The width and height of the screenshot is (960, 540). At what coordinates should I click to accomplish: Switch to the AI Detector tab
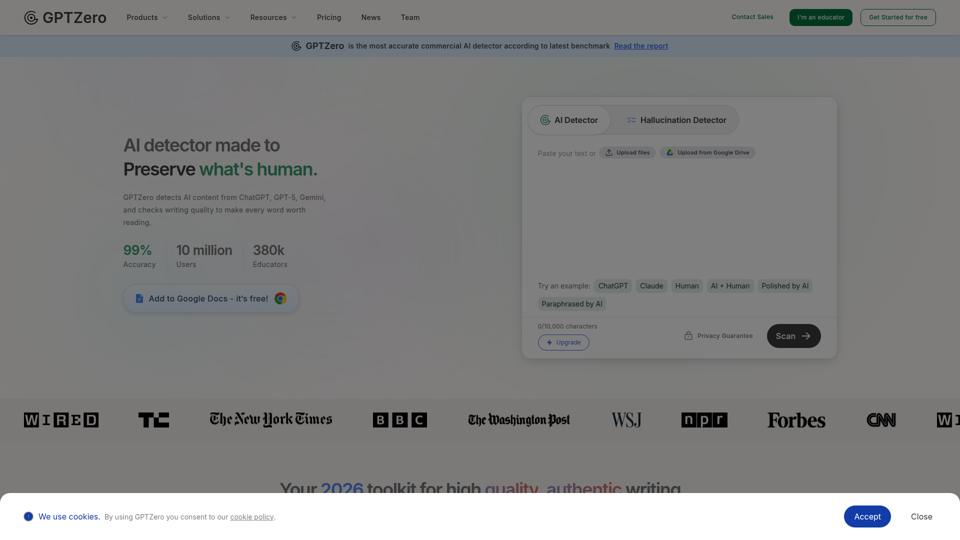pos(569,120)
